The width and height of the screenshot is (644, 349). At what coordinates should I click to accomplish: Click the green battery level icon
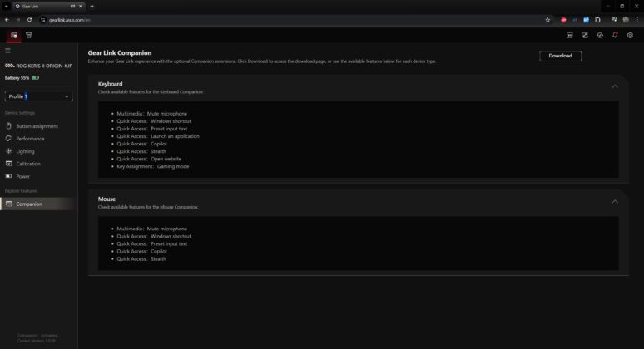(35, 77)
